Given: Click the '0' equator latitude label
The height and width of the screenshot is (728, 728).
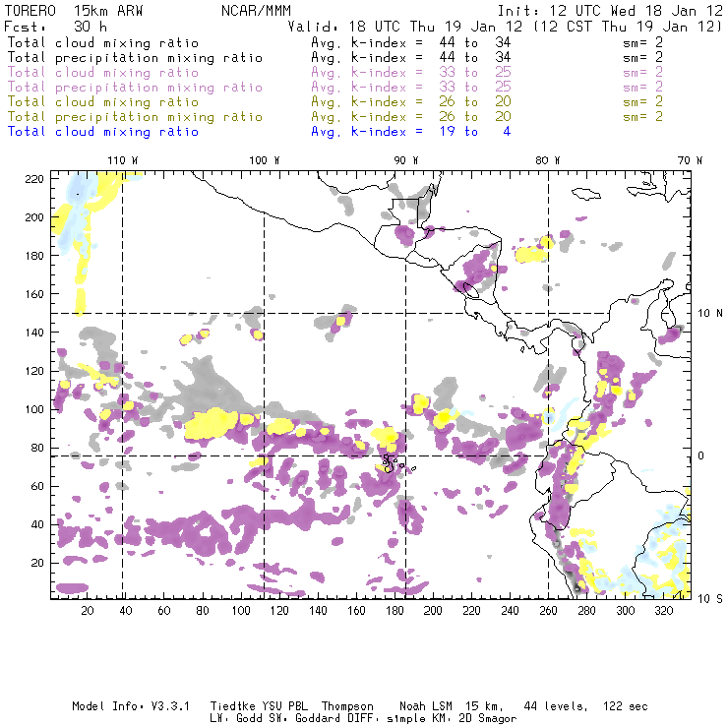Looking at the screenshot, I should [x=700, y=455].
